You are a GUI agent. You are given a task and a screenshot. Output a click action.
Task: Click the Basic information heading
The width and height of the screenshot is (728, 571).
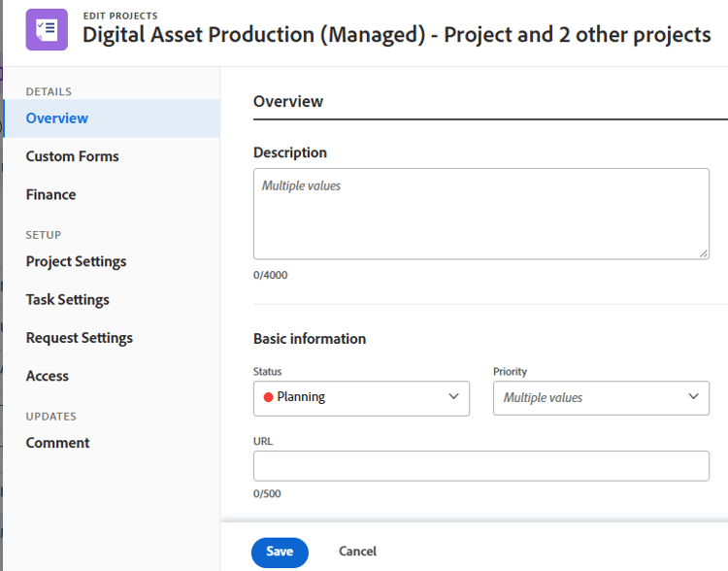tap(310, 339)
